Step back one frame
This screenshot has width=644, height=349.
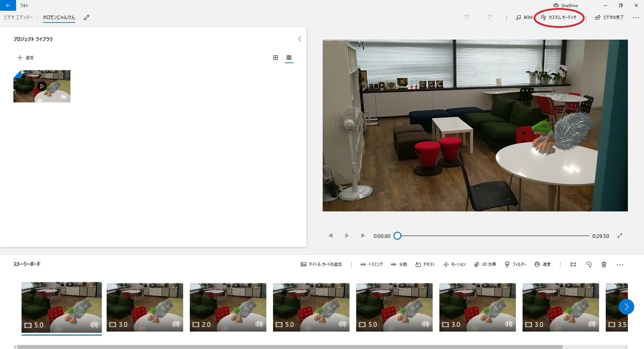click(x=331, y=236)
